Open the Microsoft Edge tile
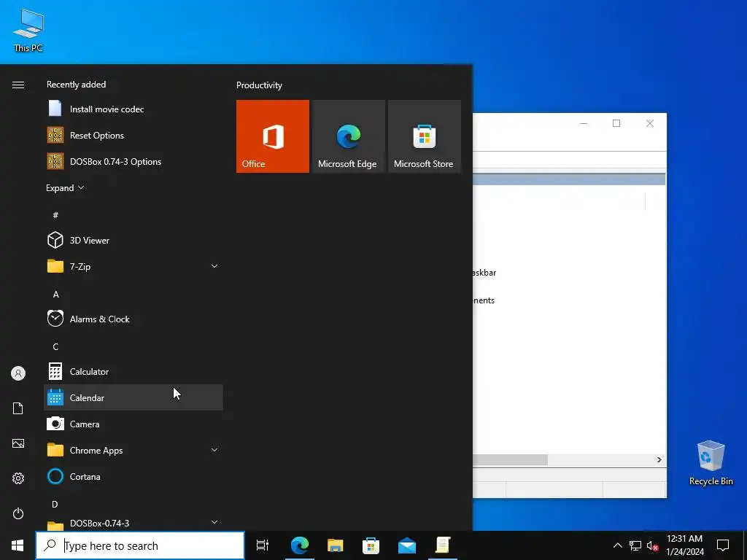The height and width of the screenshot is (560, 747). pyautogui.click(x=348, y=136)
